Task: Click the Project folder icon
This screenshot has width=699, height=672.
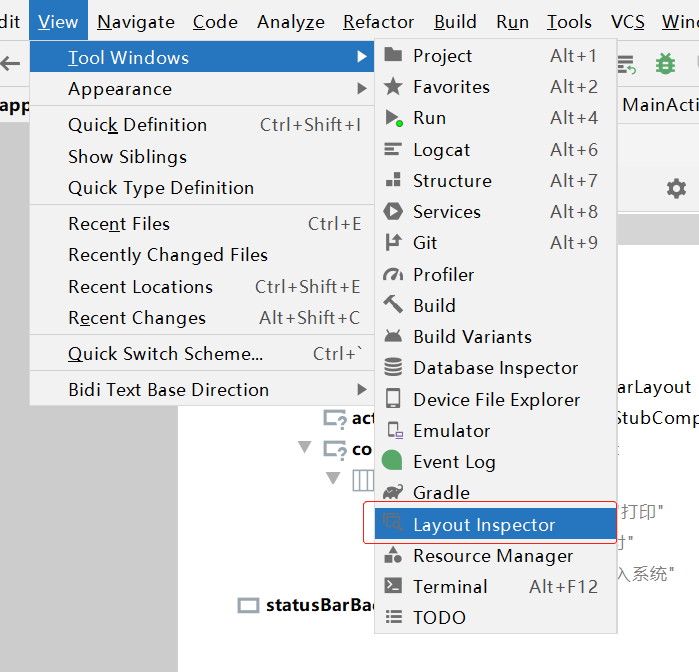Action: tap(393, 54)
